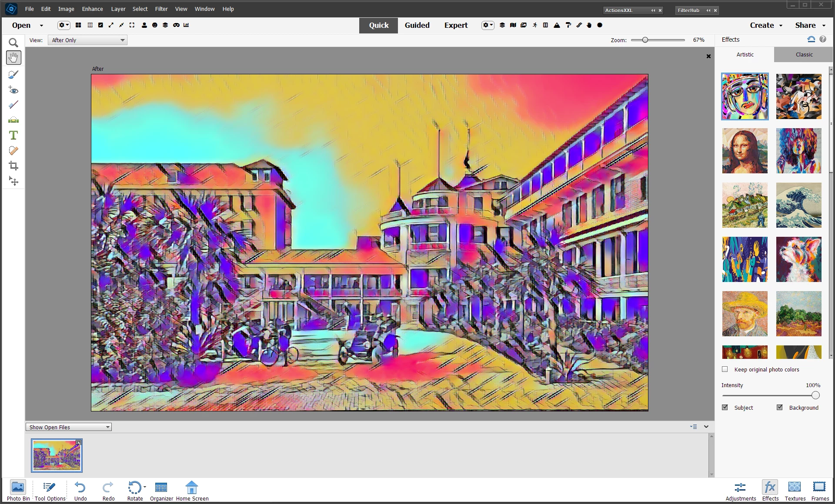Select the Crop tool
This screenshot has height=504, width=835.
point(13,166)
